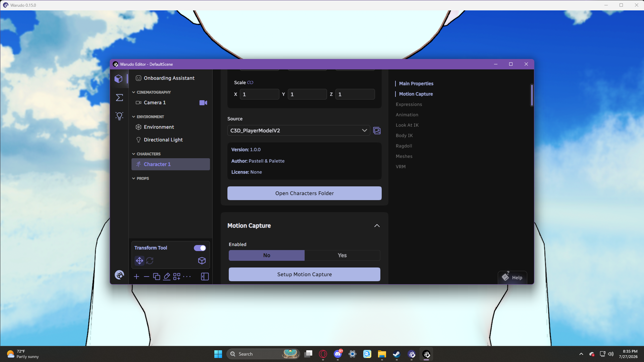The height and width of the screenshot is (362, 644).
Task: Click the properties panel scrollbar
Action: (532, 95)
